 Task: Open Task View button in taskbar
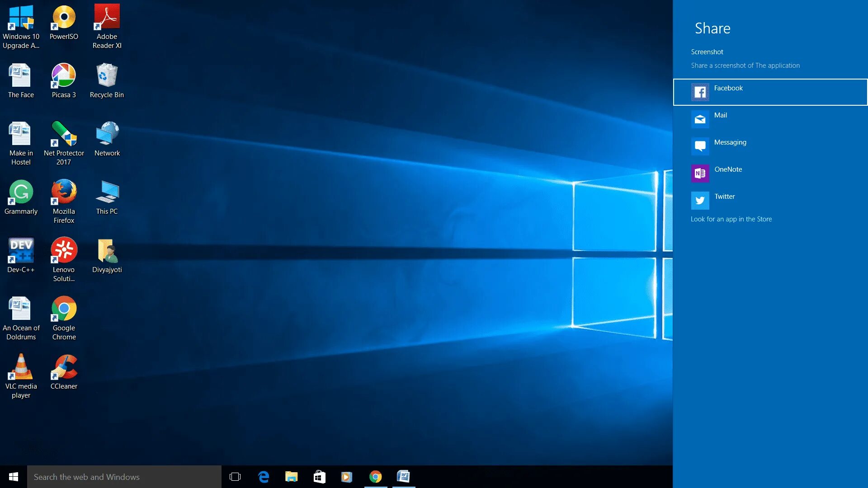point(236,477)
